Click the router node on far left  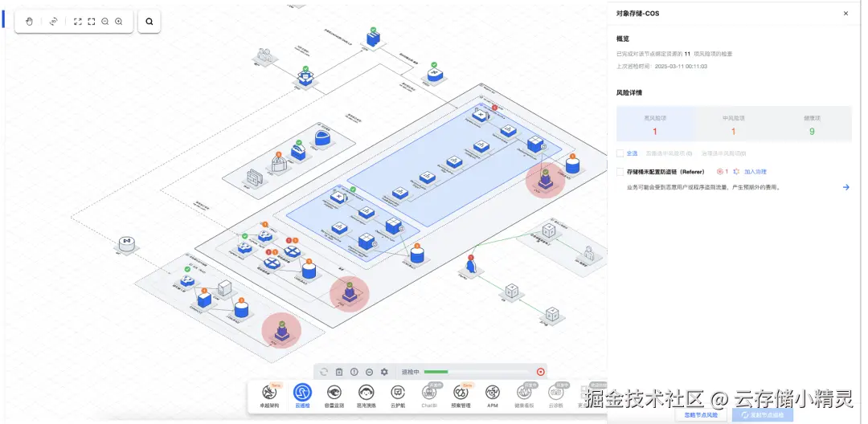point(127,244)
